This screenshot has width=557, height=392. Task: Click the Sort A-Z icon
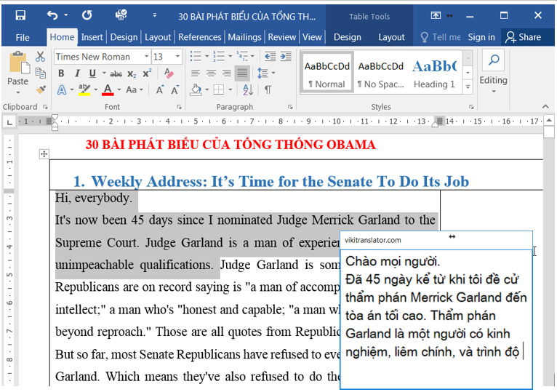248,90
